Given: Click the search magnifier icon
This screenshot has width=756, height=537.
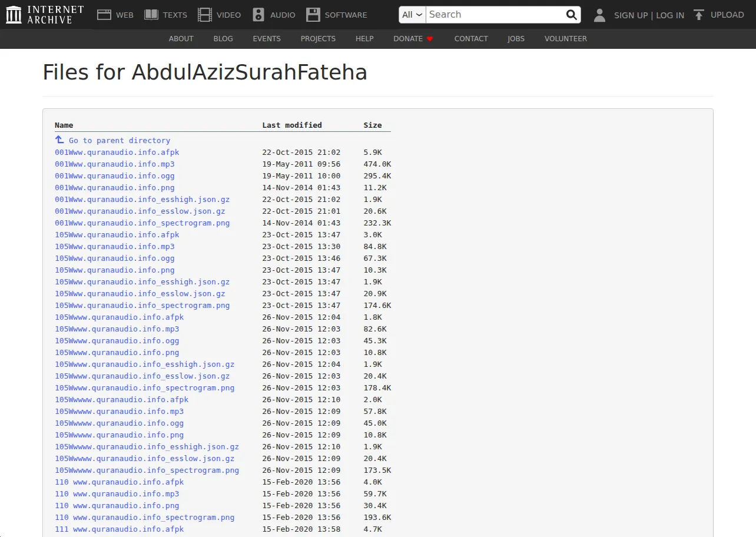Looking at the screenshot, I should [571, 15].
